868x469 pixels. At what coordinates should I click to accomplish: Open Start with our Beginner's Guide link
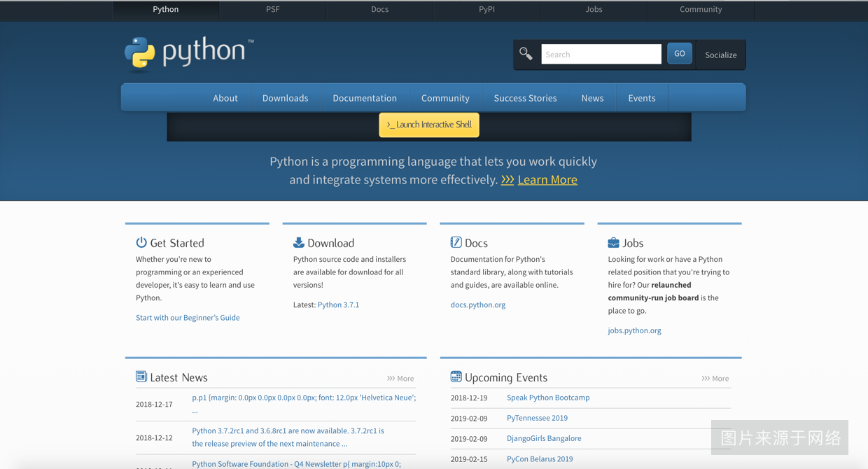[x=188, y=318]
